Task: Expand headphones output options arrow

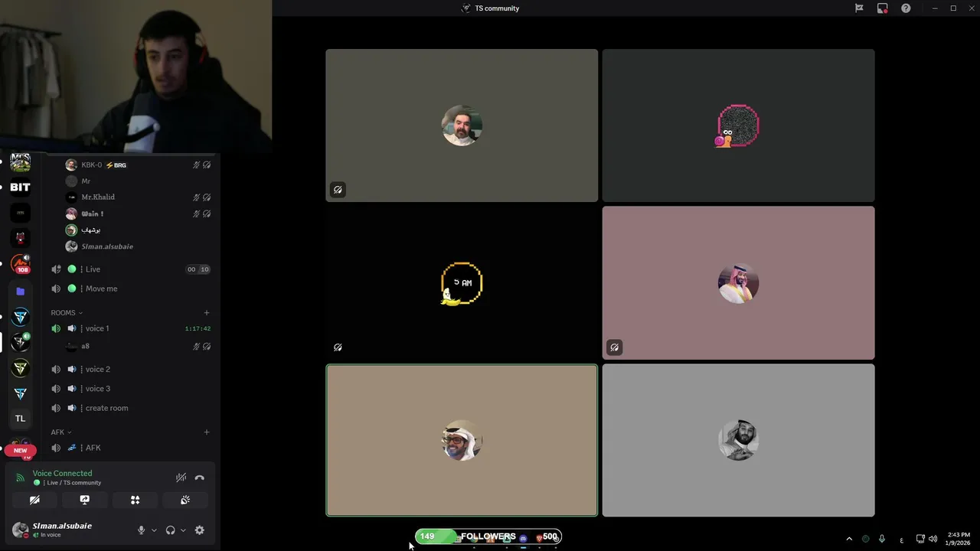Action: point(182,530)
